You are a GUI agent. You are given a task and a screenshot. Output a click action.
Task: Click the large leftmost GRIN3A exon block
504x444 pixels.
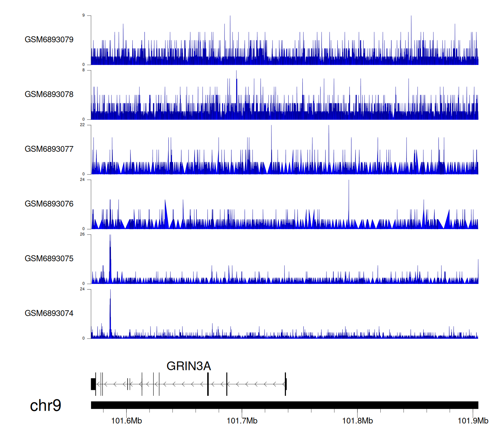[93, 384]
